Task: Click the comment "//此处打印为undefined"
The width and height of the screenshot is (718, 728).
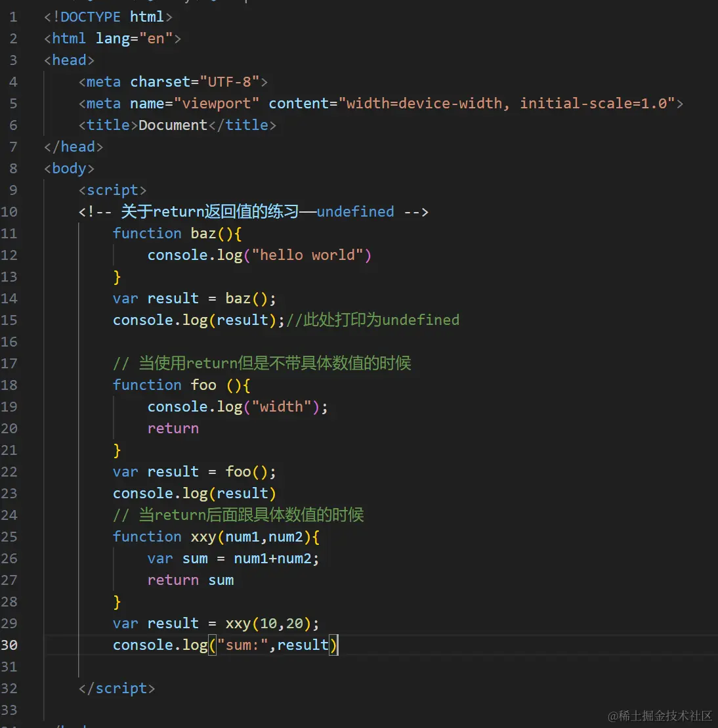Action: click(x=373, y=320)
